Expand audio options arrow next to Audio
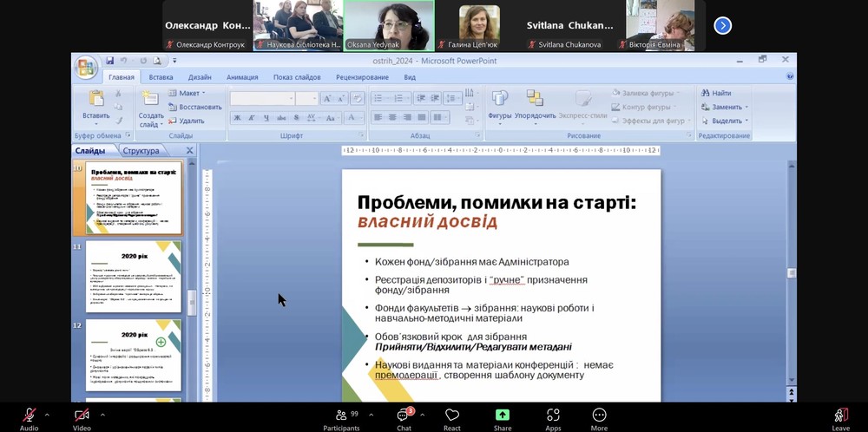 tap(49, 415)
